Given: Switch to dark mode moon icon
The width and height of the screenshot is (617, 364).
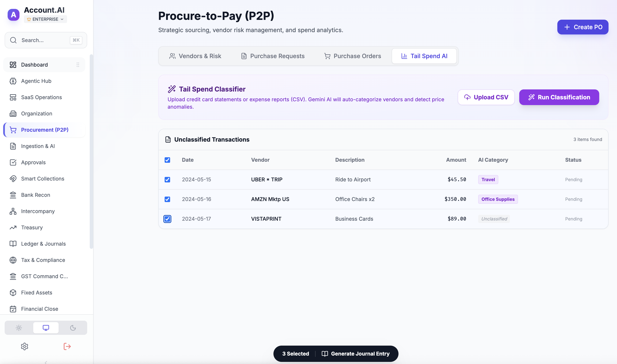Looking at the screenshot, I should 73,328.
